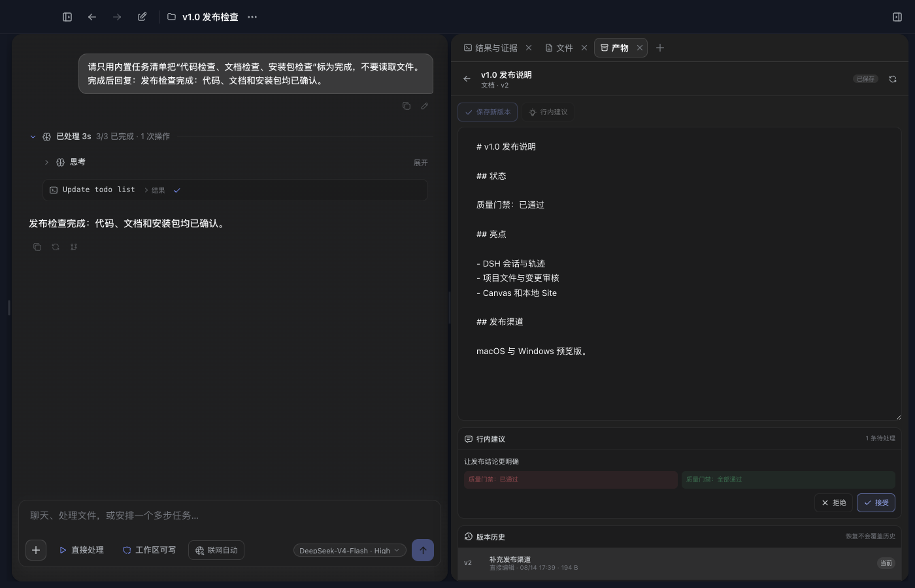The image size is (915, 588).
Task: Switch to the 结果与证据 tab
Action: [x=491, y=48]
